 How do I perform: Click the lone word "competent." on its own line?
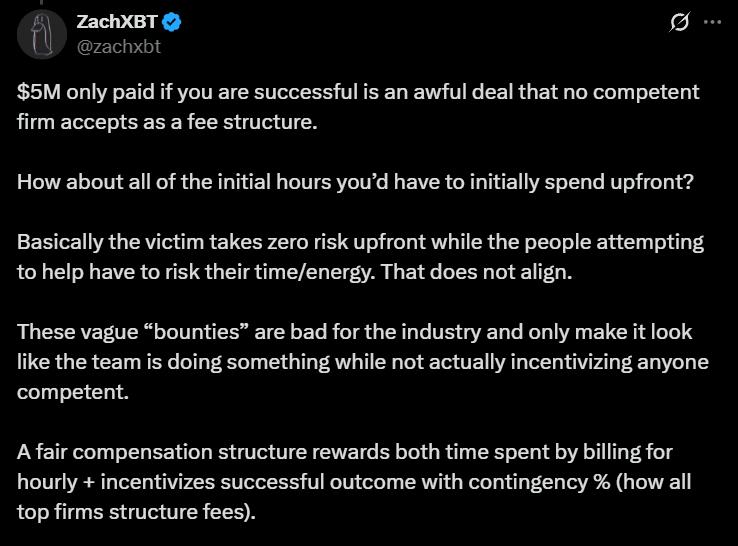(73, 392)
